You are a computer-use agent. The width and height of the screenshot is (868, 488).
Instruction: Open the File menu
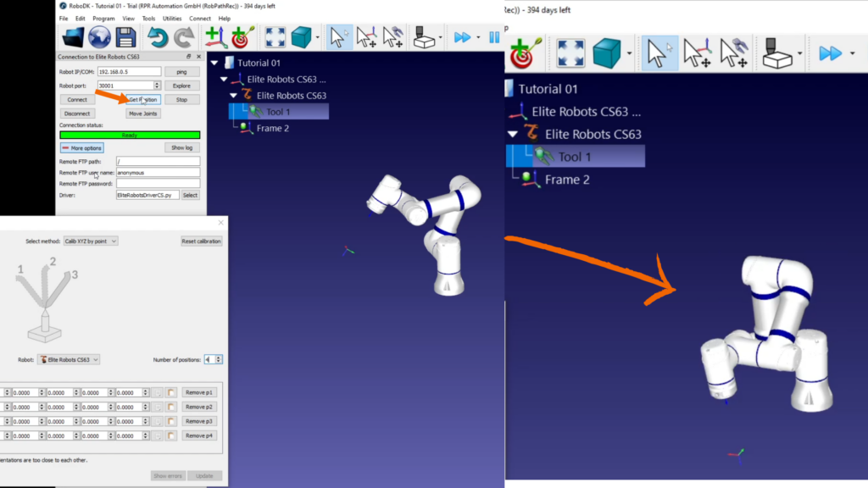coord(64,19)
